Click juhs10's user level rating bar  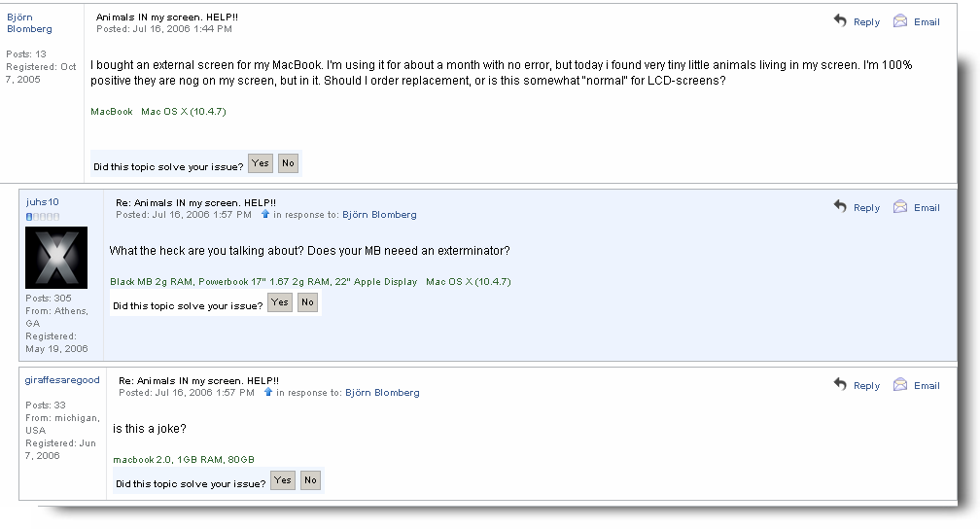click(x=43, y=216)
